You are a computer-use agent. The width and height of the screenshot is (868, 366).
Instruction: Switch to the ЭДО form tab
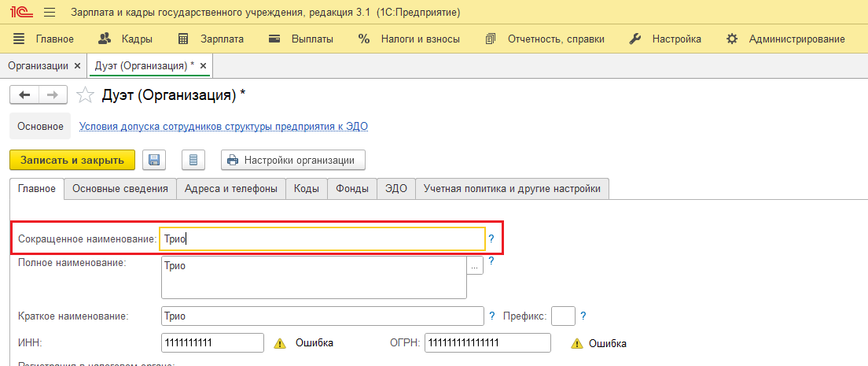395,189
